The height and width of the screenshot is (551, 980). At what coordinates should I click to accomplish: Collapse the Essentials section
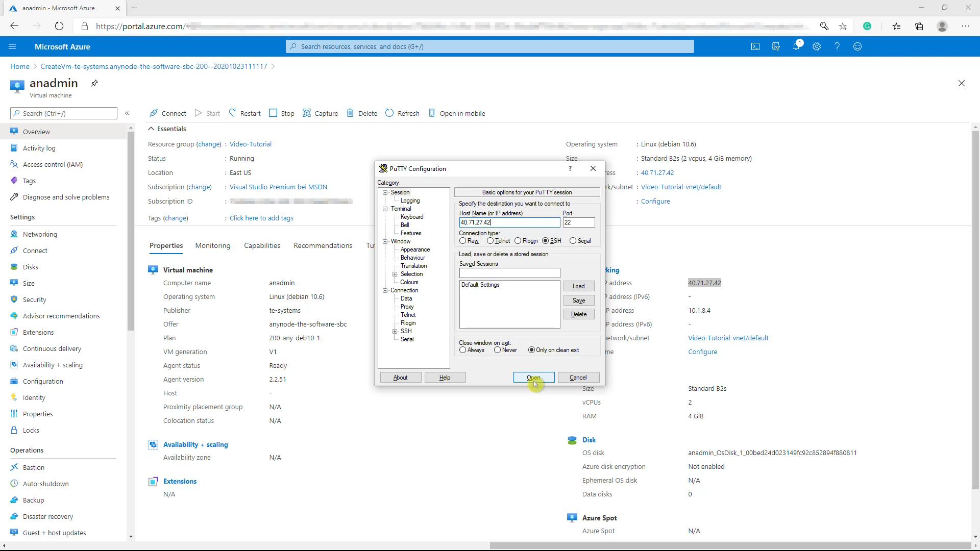pyautogui.click(x=167, y=129)
